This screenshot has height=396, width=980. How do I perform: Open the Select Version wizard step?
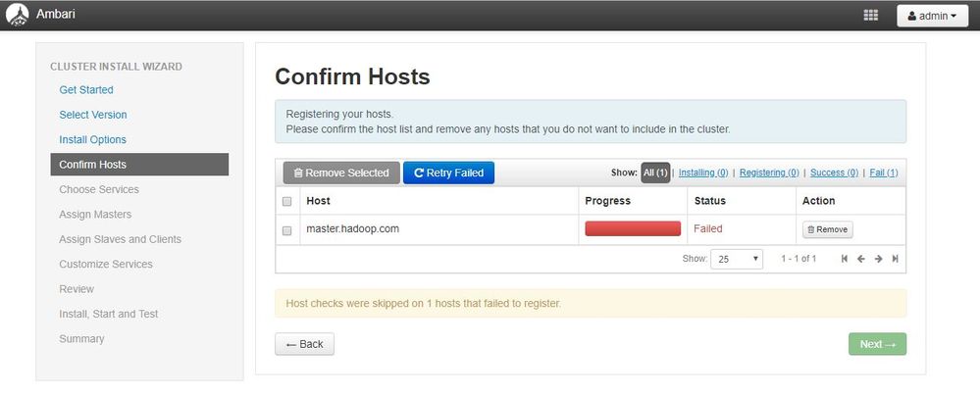[x=93, y=115]
